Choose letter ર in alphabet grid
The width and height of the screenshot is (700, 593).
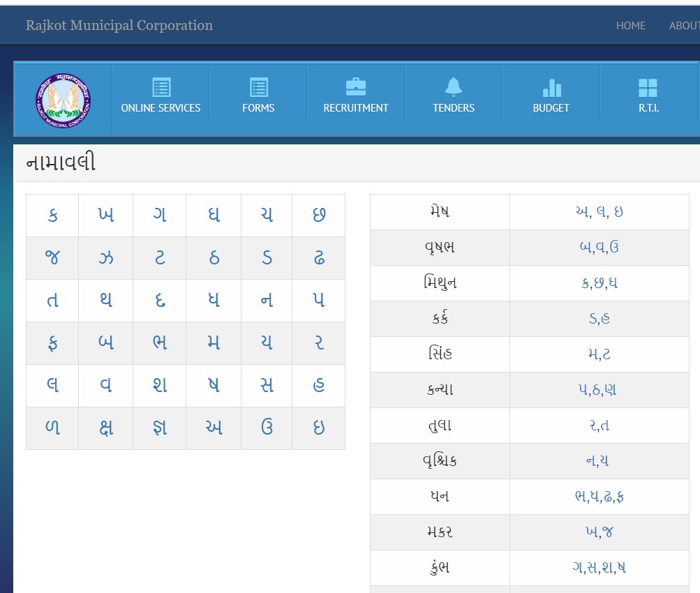319,343
